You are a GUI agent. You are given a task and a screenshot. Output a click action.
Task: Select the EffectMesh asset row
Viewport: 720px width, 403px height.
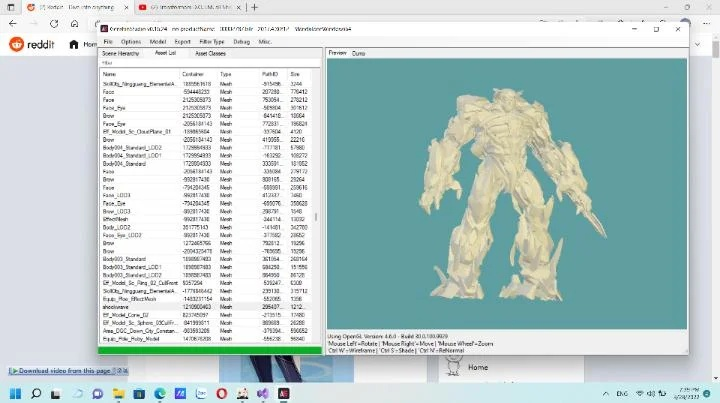pos(207,219)
